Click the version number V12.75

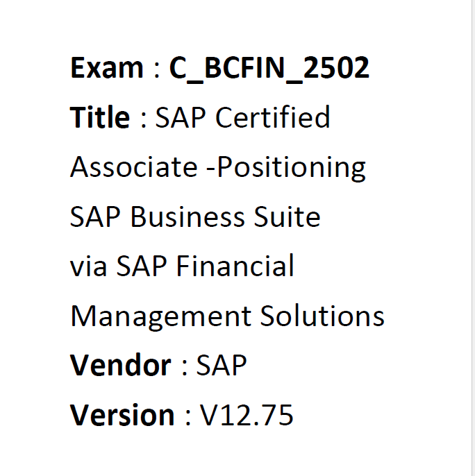246,415
